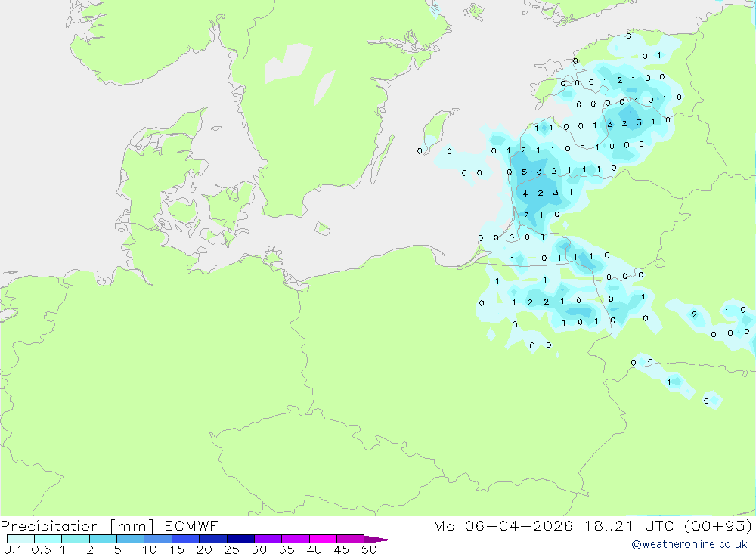Screen dimensions: 756x554
Task: Click the over-50 arrow tip of the legend
Action: coord(378,540)
